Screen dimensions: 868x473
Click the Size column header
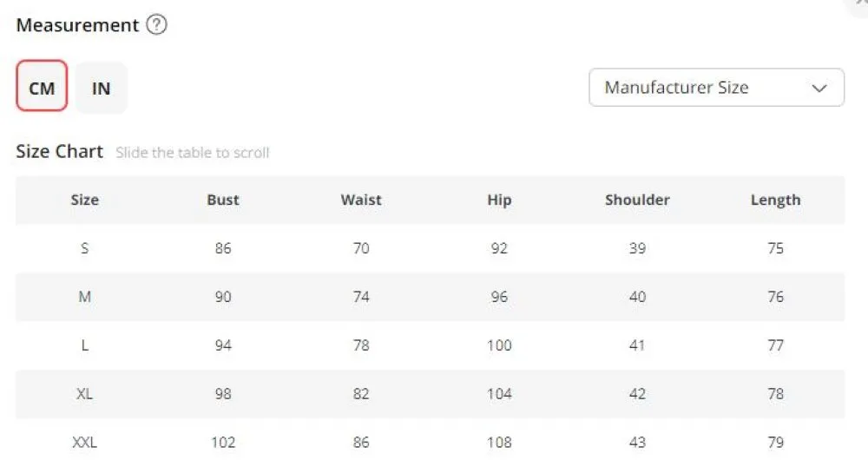85,200
